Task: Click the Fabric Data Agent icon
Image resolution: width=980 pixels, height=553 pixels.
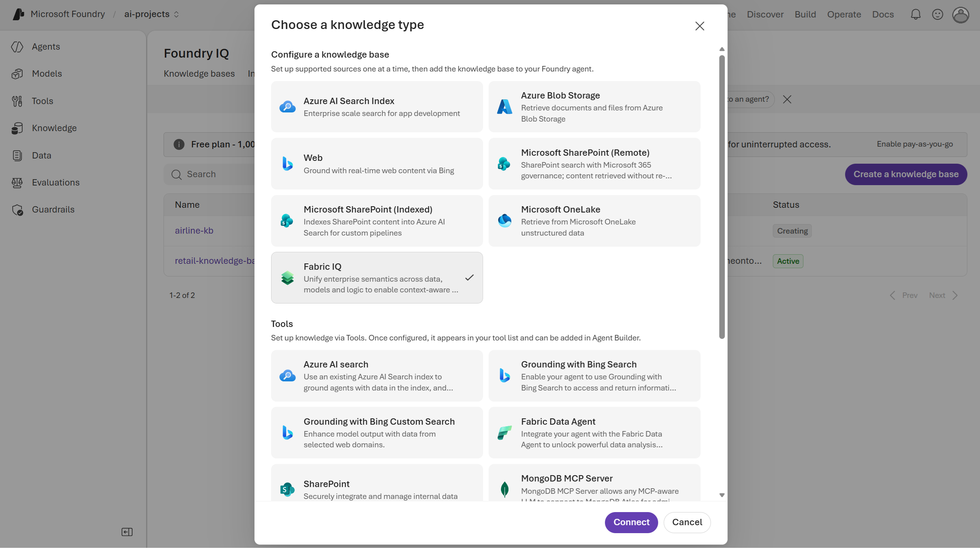Action: point(504,433)
